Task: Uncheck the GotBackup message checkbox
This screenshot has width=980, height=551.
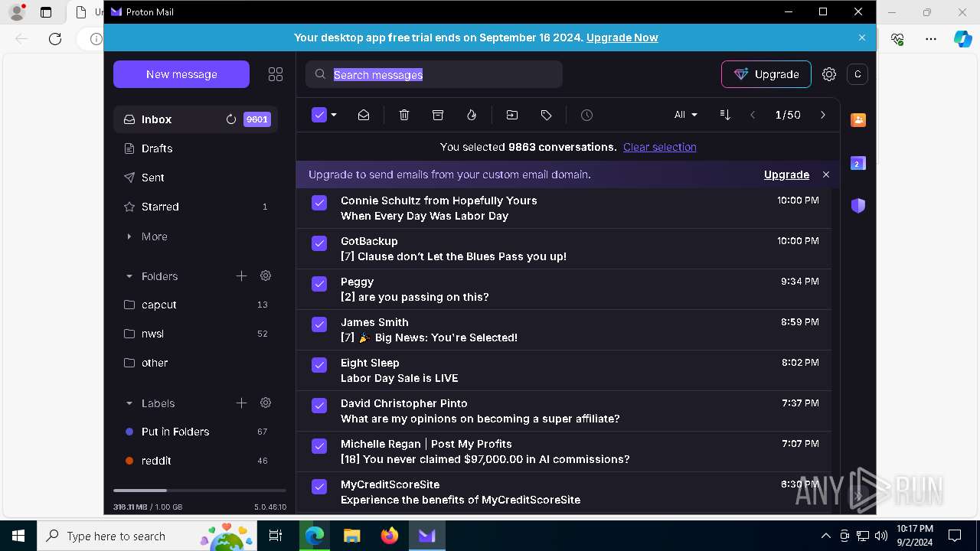Action: click(319, 243)
